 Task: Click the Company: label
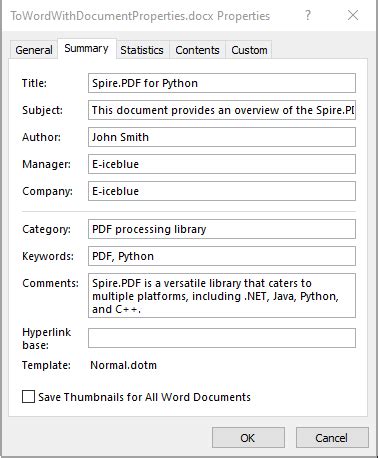(47, 191)
